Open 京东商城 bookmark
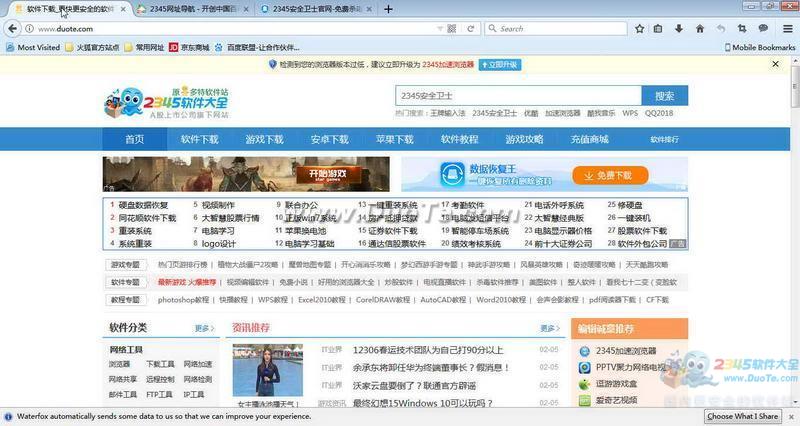This screenshot has width=800, height=426. click(x=189, y=47)
